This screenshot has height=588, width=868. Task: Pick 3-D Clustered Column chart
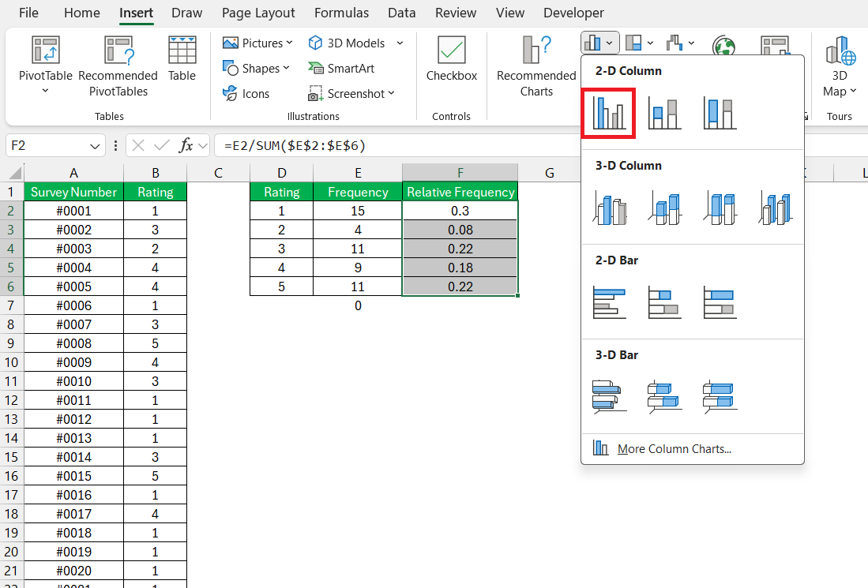(609, 208)
